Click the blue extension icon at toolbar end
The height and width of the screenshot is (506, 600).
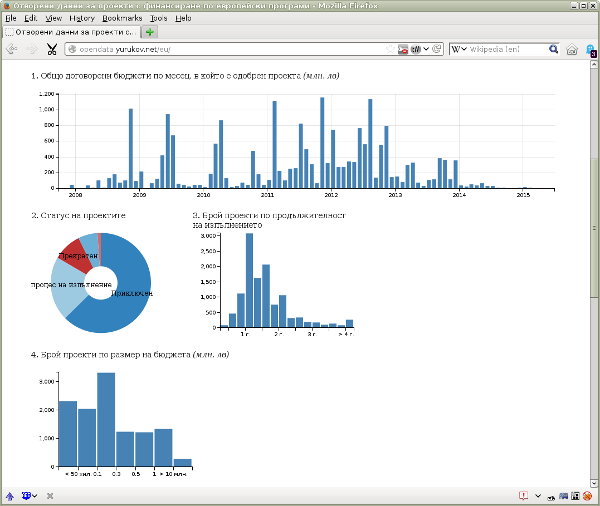pyautogui.click(x=590, y=50)
